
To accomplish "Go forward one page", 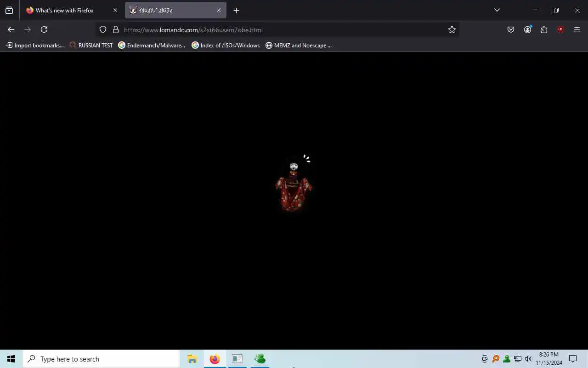I will [x=28, y=29].
